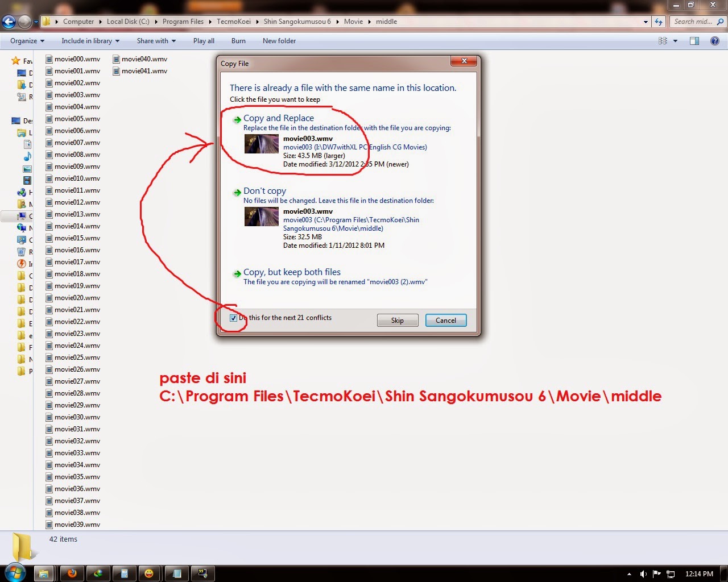Image resolution: width=728 pixels, height=582 pixels.
Task: Cancel the Copy File dialog
Action: pos(446,321)
